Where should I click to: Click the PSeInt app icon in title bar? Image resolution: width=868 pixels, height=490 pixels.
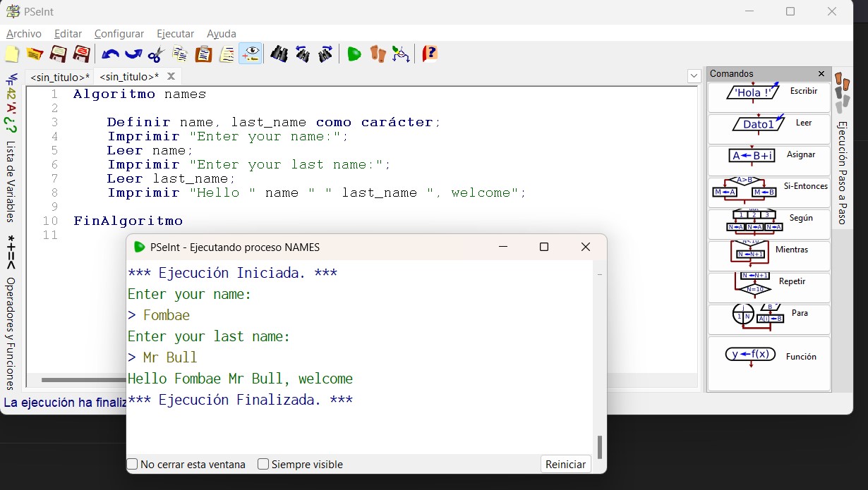pyautogui.click(x=13, y=11)
